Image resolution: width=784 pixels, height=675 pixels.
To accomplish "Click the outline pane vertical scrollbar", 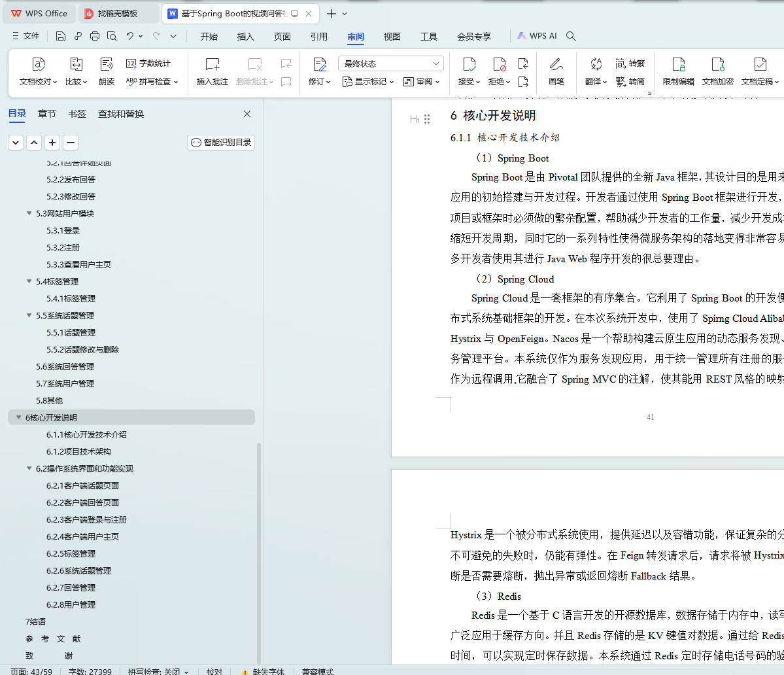I will [x=259, y=553].
